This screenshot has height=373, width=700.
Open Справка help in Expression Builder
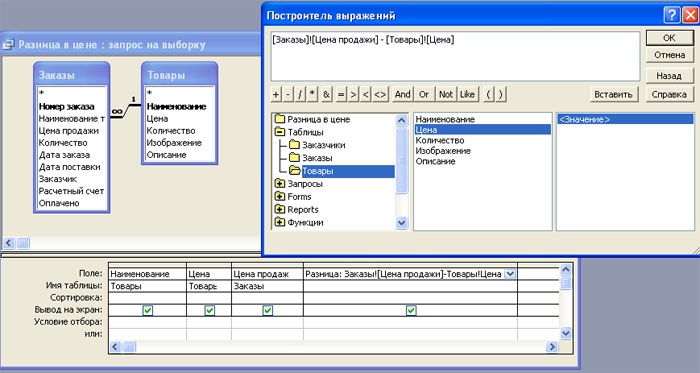pyautogui.click(x=669, y=94)
